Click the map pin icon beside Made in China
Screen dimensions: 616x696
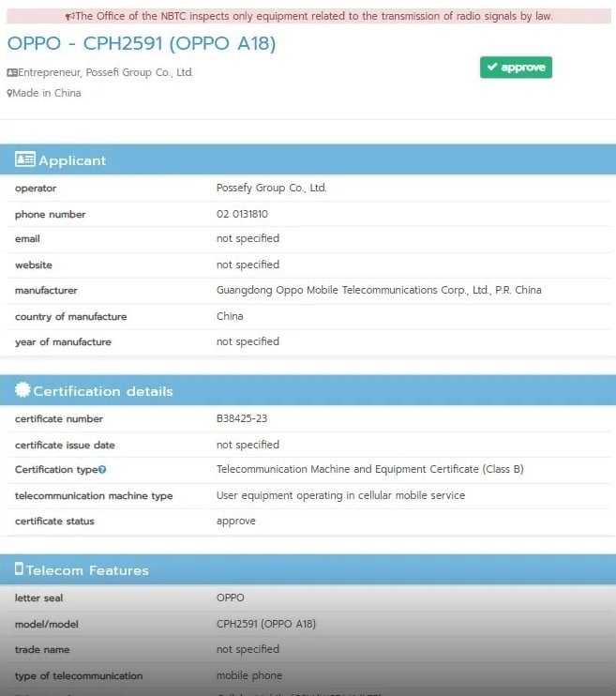pos(9,93)
